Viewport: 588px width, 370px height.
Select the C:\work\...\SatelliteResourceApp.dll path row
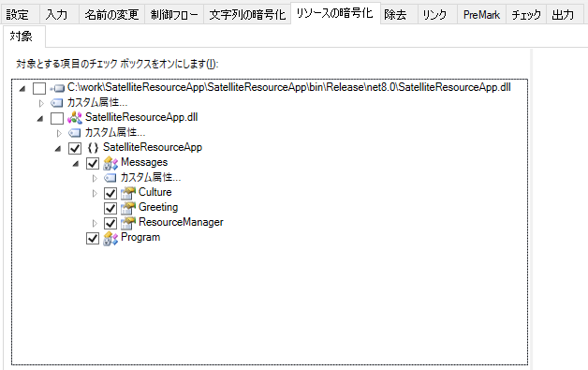coord(288,87)
